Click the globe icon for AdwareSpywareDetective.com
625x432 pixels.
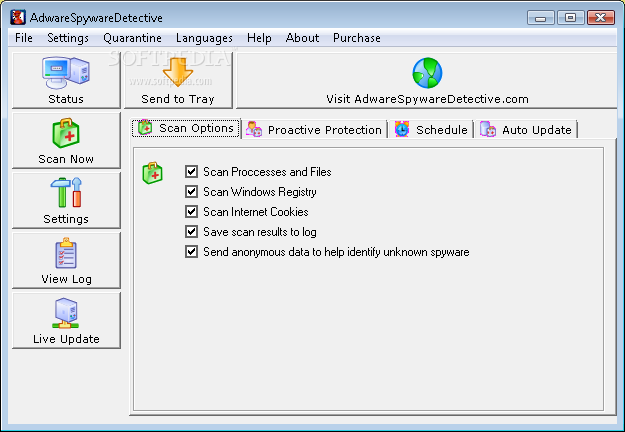[427, 73]
